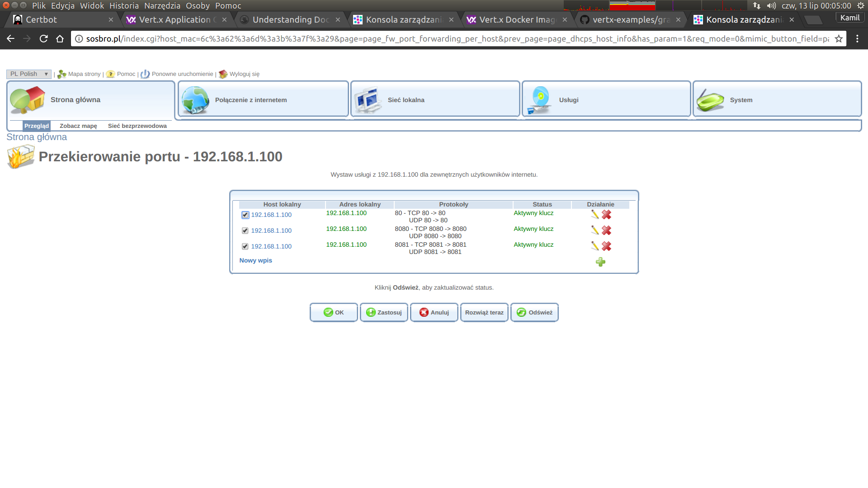The height and width of the screenshot is (488, 868).
Task: Click the Anuluj button
Action: point(434,313)
